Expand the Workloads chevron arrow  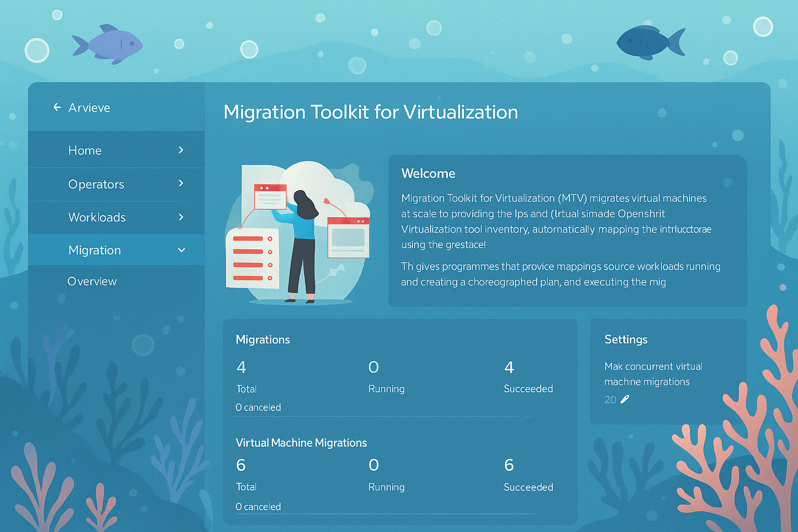click(181, 217)
